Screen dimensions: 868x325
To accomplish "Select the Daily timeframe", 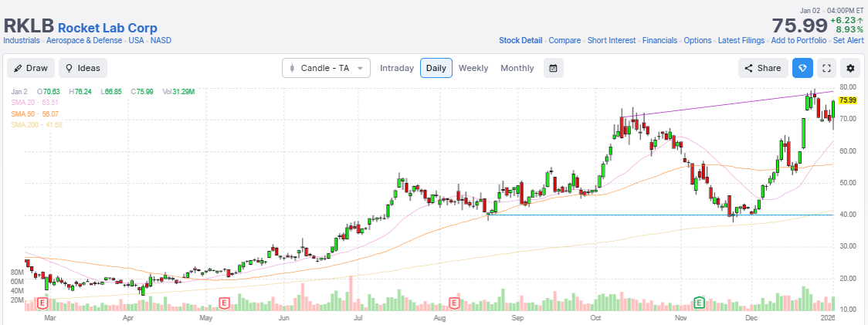I will (x=436, y=68).
